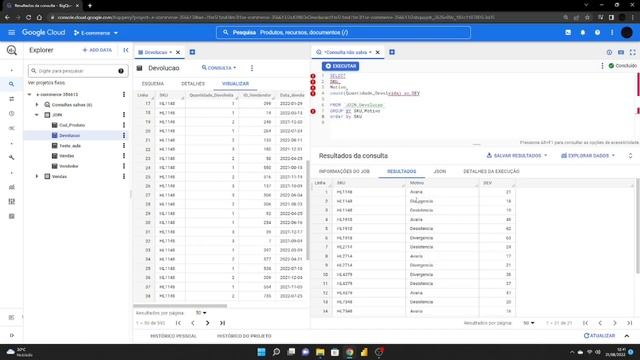
Task: Add new query tab beside Consulta não salva
Action: (x=392, y=52)
